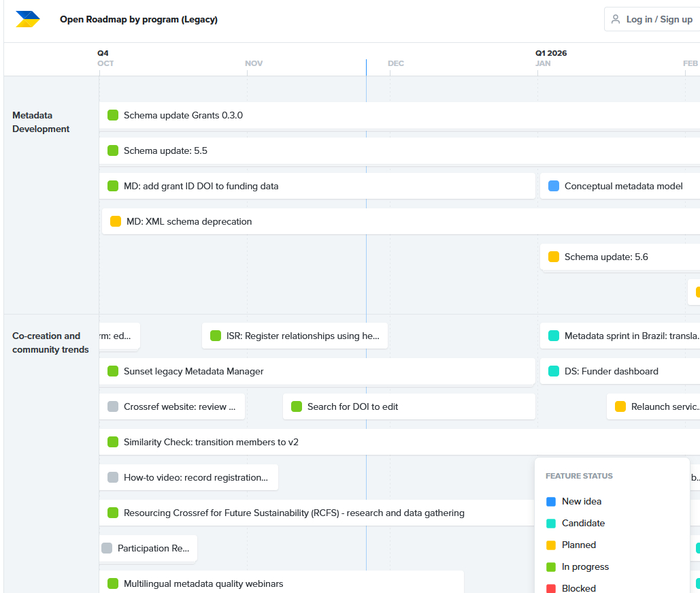Click the blue status icon beside Conceptual metadata model
Viewport: 700px width, 593px height.
point(554,186)
